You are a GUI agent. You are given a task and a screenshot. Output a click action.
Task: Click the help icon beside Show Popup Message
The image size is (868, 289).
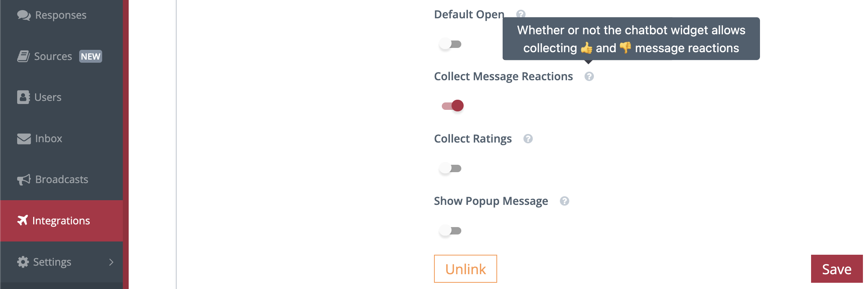pyautogui.click(x=564, y=201)
